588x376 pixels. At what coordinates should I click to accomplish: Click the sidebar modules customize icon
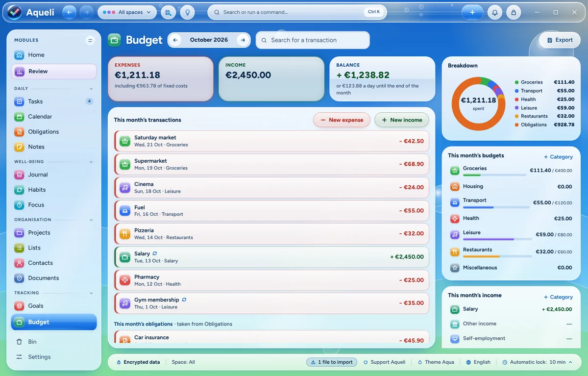[90, 40]
